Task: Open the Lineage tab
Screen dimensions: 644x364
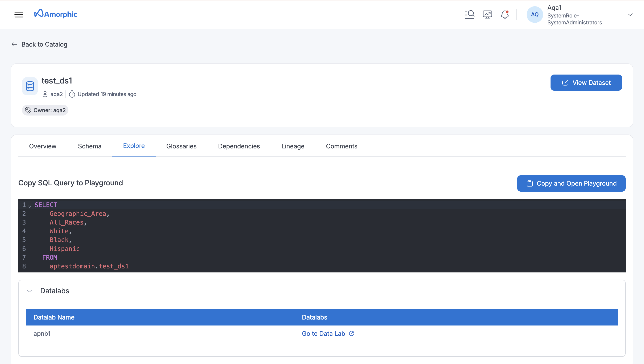Action: click(293, 146)
